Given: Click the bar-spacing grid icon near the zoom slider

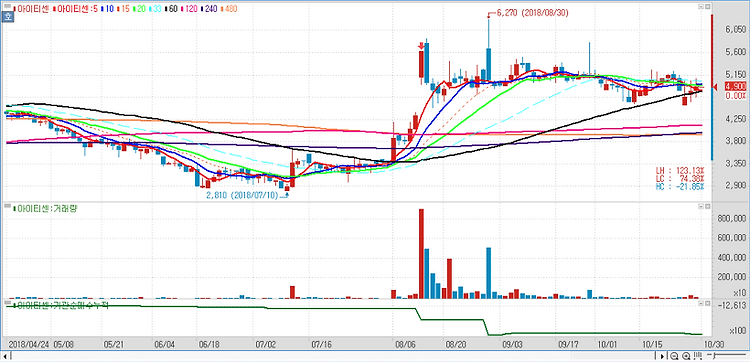Looking at the screenshot, I should click(x=698, y=356).
